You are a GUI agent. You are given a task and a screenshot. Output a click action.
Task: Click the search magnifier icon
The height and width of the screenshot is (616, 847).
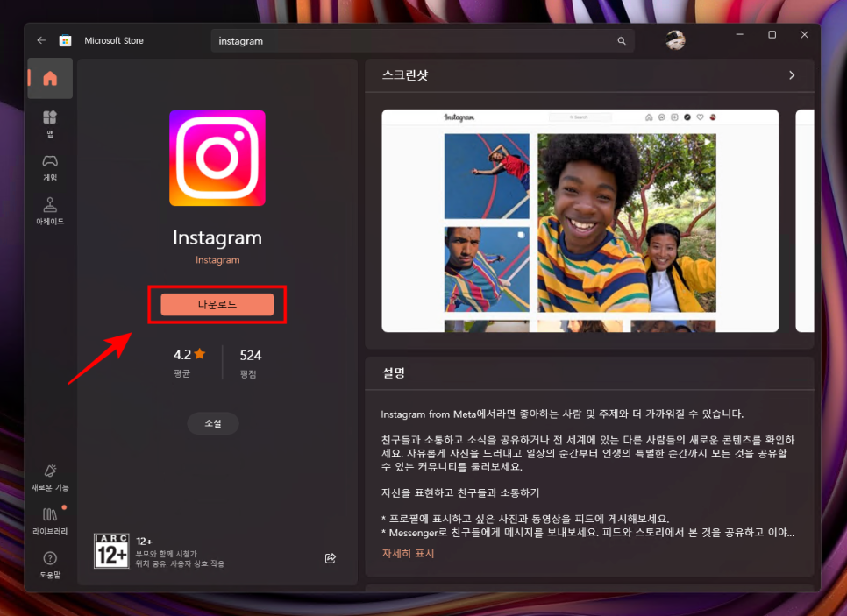622,41
